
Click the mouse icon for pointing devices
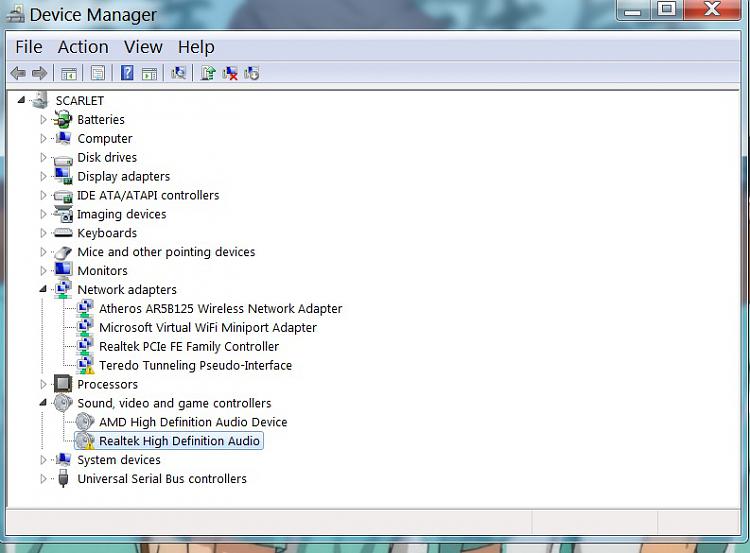point(63,252)
